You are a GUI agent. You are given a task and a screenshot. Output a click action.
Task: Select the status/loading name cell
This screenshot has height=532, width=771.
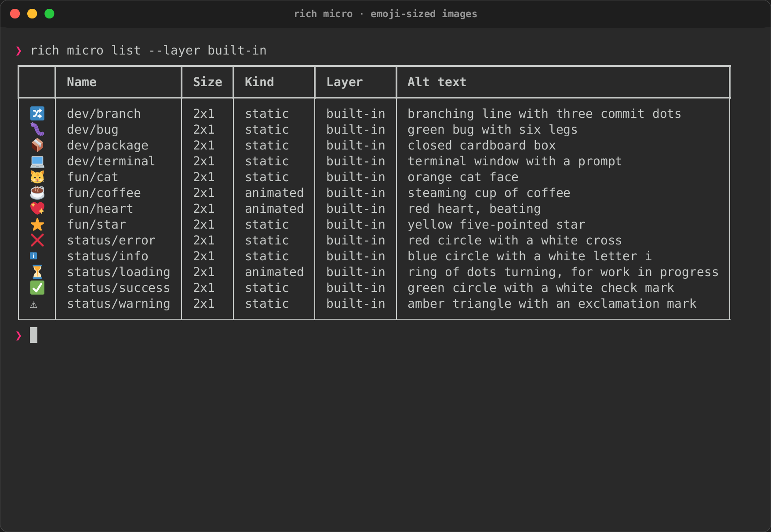point(119,272)
